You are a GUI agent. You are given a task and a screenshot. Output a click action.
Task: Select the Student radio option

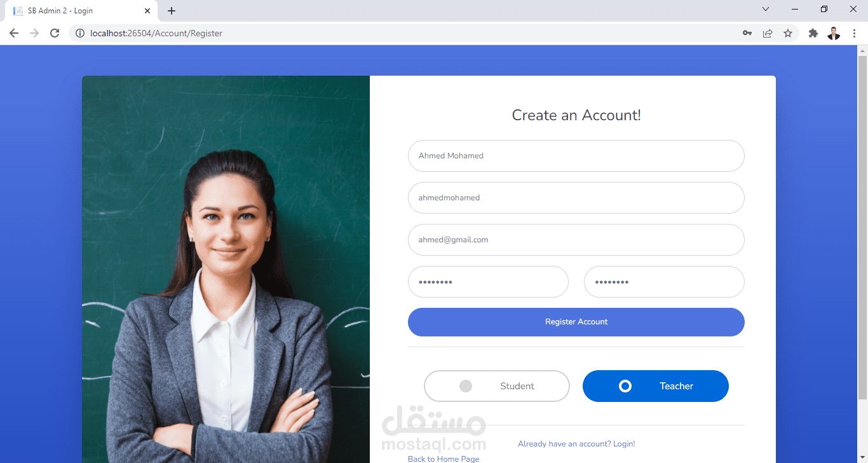click(x=497, y=386)
